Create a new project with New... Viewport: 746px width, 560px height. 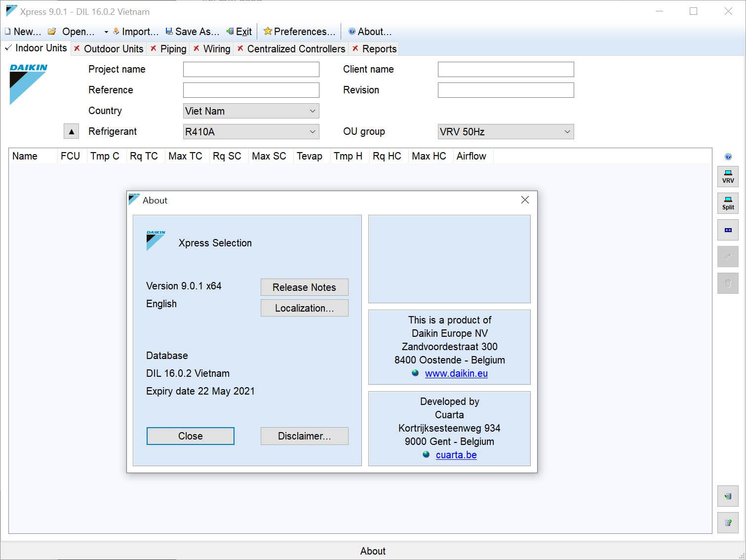[x=23, y=32]
